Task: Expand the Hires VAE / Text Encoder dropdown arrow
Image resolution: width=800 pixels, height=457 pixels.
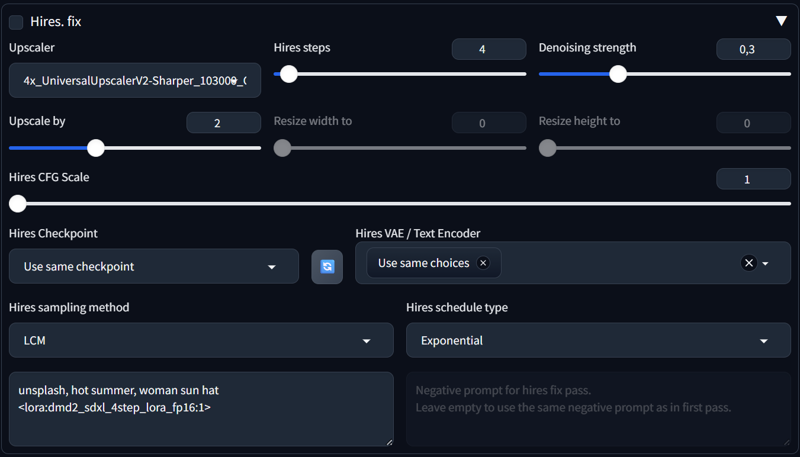Action: click(765, 263)
